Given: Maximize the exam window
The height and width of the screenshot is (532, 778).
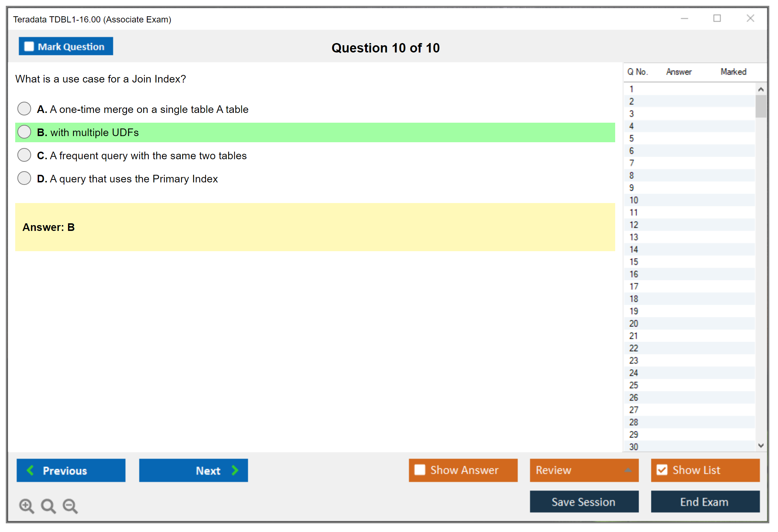Looking at the screenshot, I should [717, 18].
